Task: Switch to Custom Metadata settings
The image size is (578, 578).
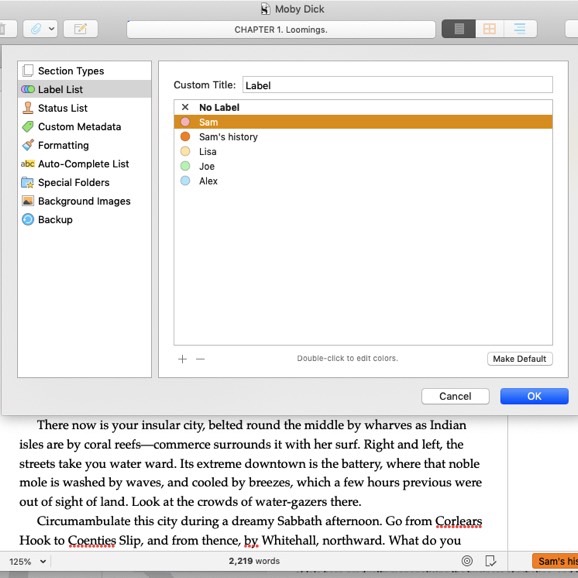Action: tap(84, 126)
